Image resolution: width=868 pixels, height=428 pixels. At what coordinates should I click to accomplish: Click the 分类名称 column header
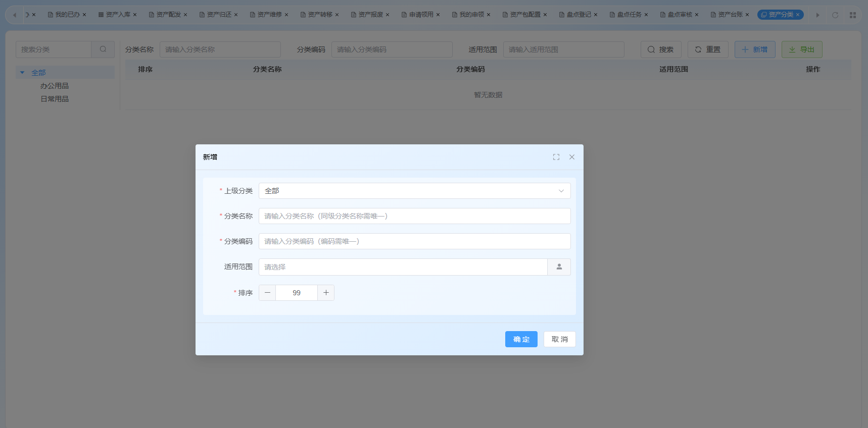267,69
